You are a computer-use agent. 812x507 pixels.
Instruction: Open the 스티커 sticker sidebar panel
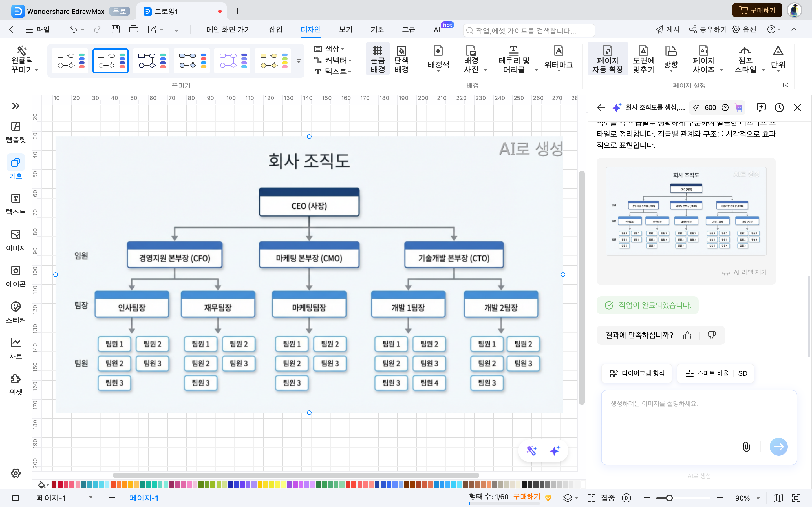16,312
